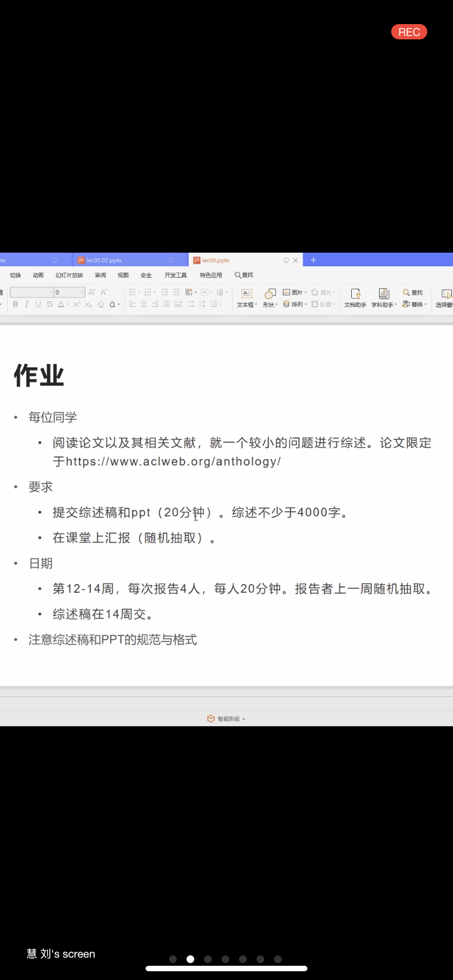Increase paragraph indent level
Screen dimensions: 453x980
click(x=176, y=292)
